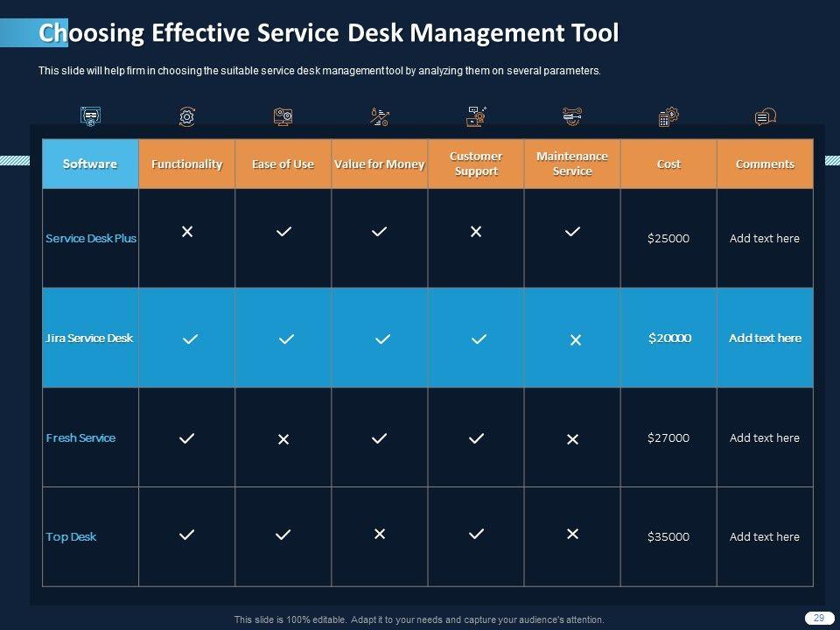The width and height of the screenshot is (840, 630).
Task: Click the checkmark in Service Desk Plus Ease of Use
Action: (x=283, y=231)
